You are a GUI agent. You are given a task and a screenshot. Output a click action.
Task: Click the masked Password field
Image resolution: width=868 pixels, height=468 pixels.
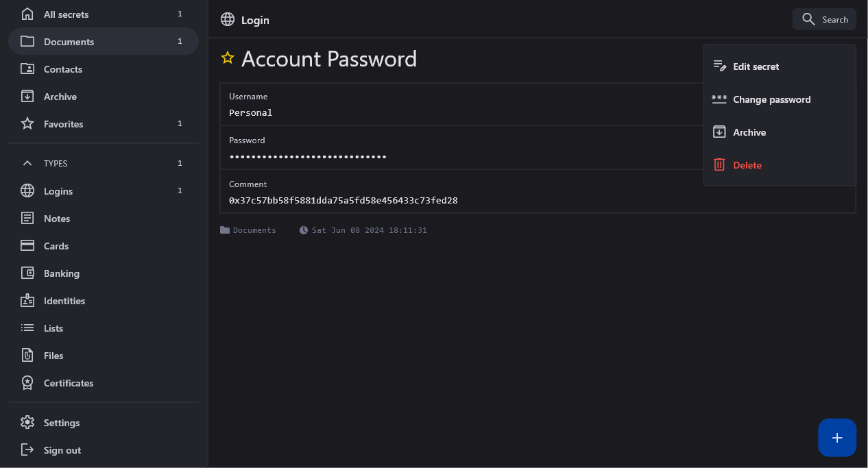pyautogui.click(x=308, y=157)
